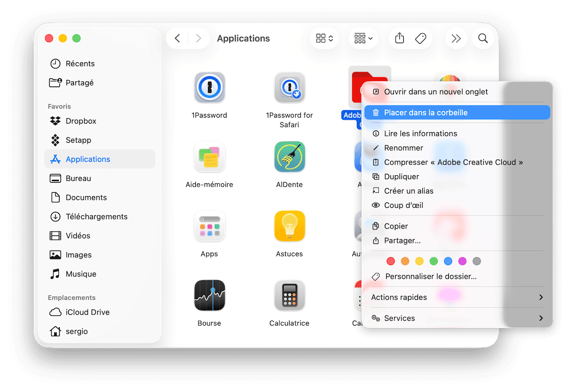Viewport: 567px width, 392px height.
Task: Click the Bourse label text
Action: tap(209, 323)
